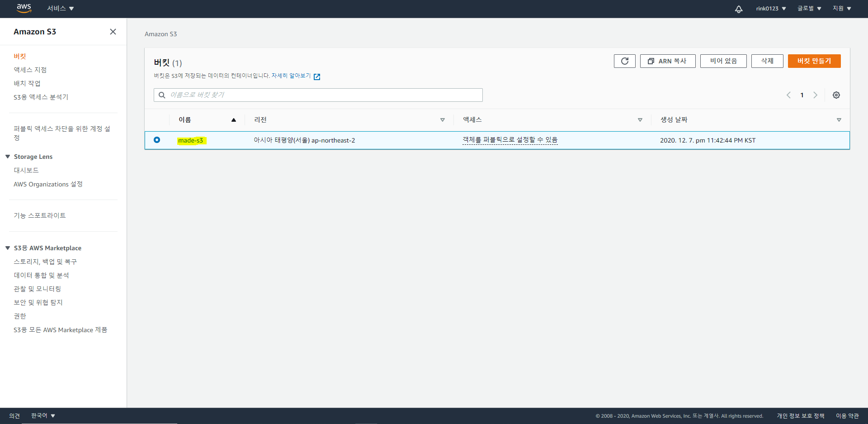Image resolution: width=868 pixels, height=424 pixels.
Task: Click the refresh buckets button
Action: 625,61
